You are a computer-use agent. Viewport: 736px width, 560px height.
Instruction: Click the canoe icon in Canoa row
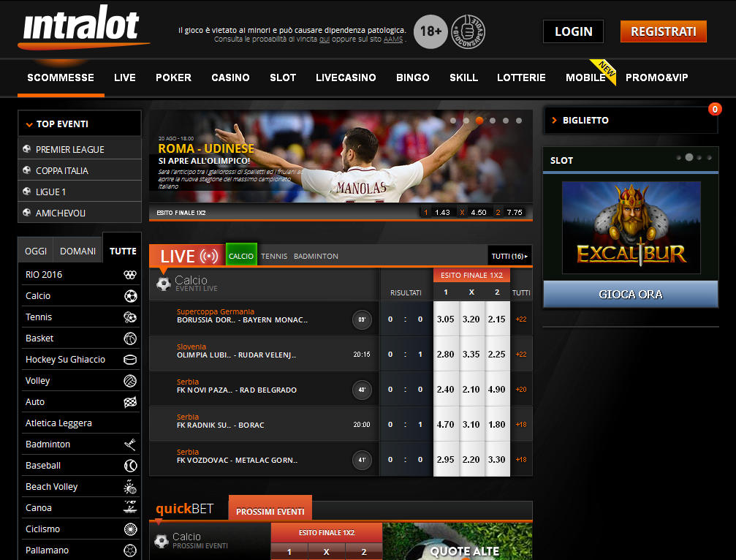[130, 507]
